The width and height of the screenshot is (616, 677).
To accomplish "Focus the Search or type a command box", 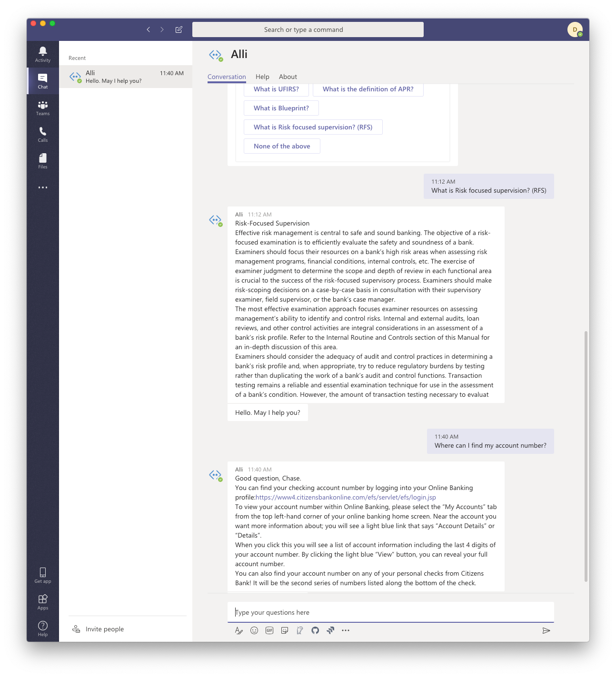I will [x=308, y=29].
